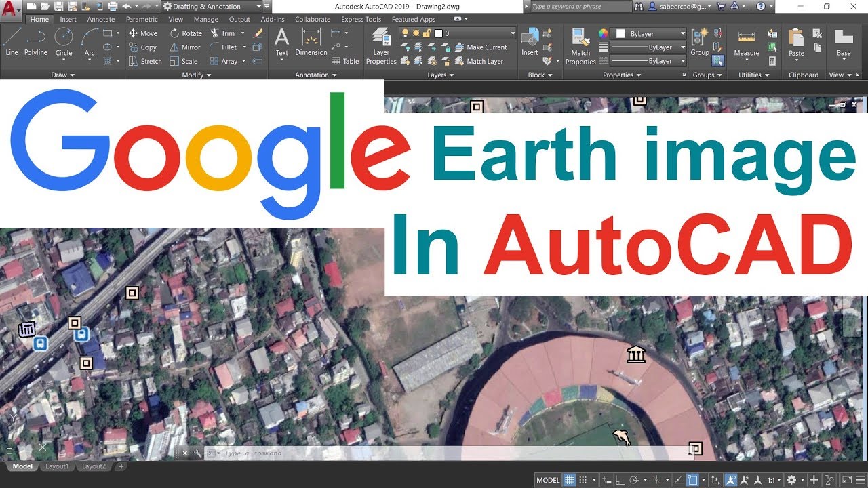Open the annotation scale 1:1 dropdown

(x=774, y=480)
